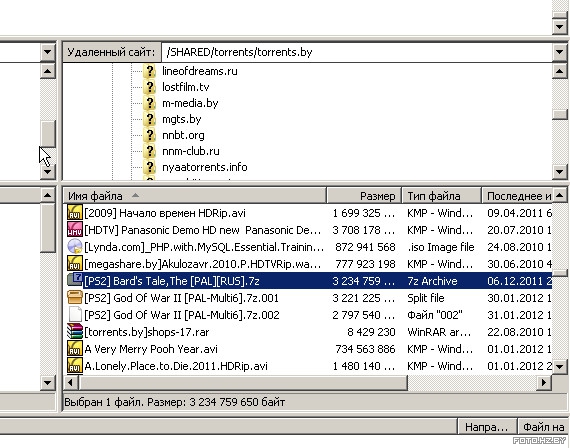The height and width of the screenshot is (448, 570).
Task: Select lineofdreams.ru folder in tree
Action: click(x=200, y=71)
